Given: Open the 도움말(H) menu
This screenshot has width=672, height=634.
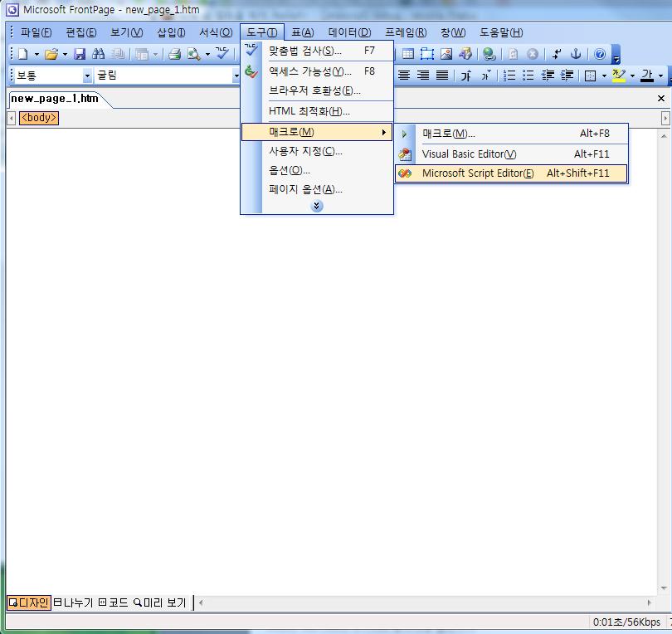Looking at the screenshot, I should (501, 32).
